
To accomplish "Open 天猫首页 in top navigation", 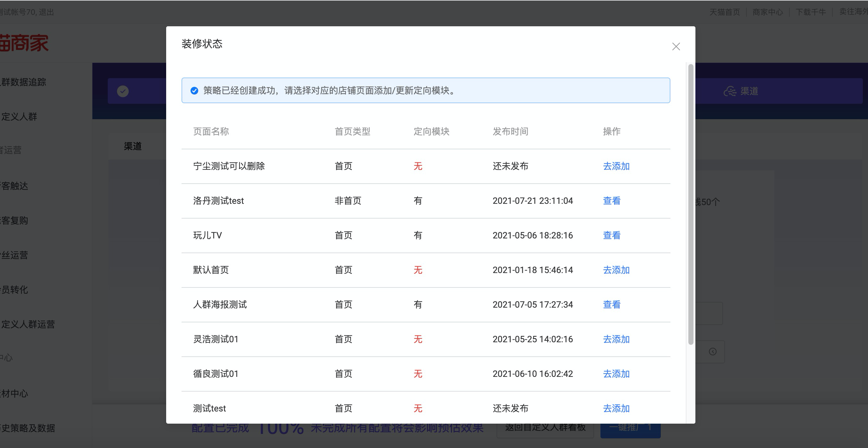I will (x=725, y=12).
